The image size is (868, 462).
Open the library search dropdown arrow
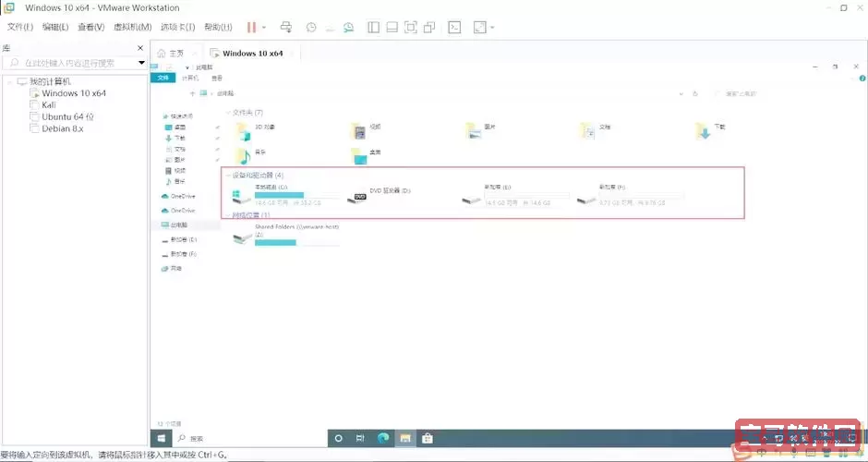pyautogui.click(x=141, y=63)
